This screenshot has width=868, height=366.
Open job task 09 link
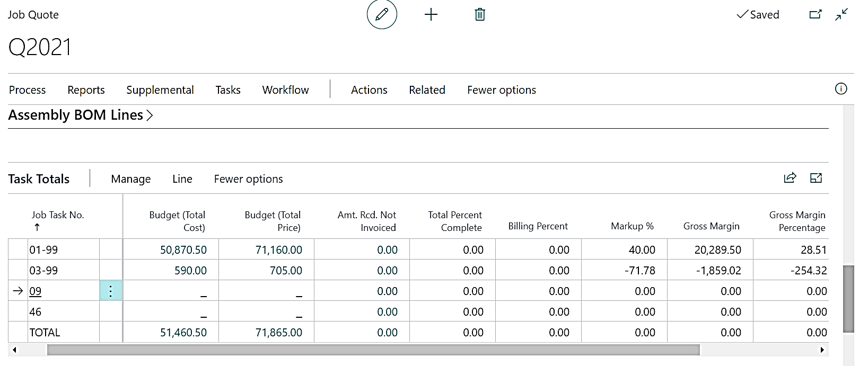[x=36, y=291]
